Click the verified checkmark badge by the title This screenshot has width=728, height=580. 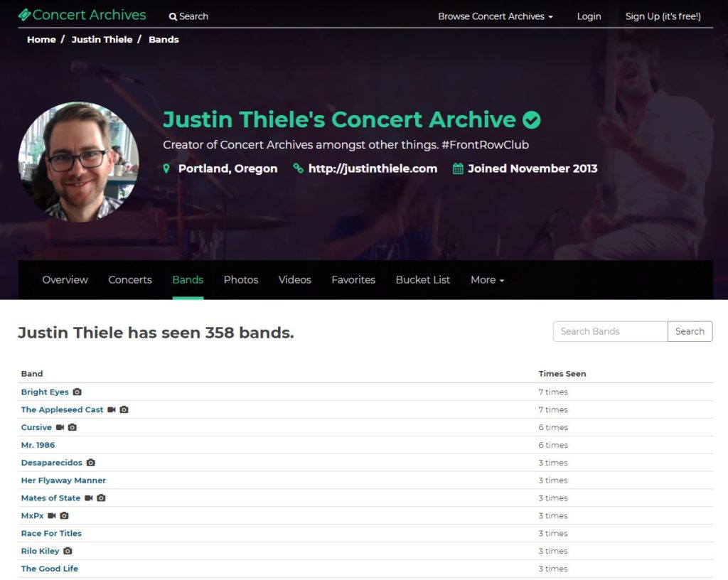coord(532,120)
